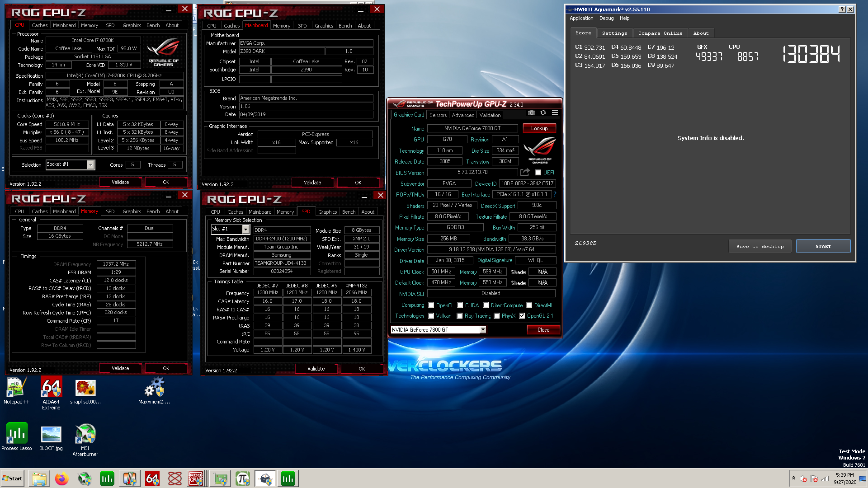Toggle Ray Tracing checkbox
The image size is (868, 488).
(x=460, y=316)
